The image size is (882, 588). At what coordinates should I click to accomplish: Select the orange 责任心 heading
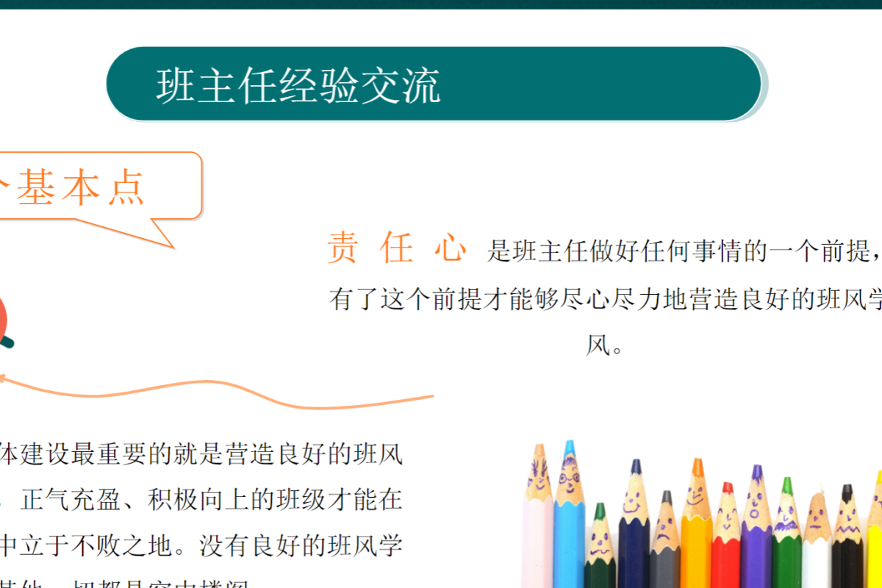(397, 249)
